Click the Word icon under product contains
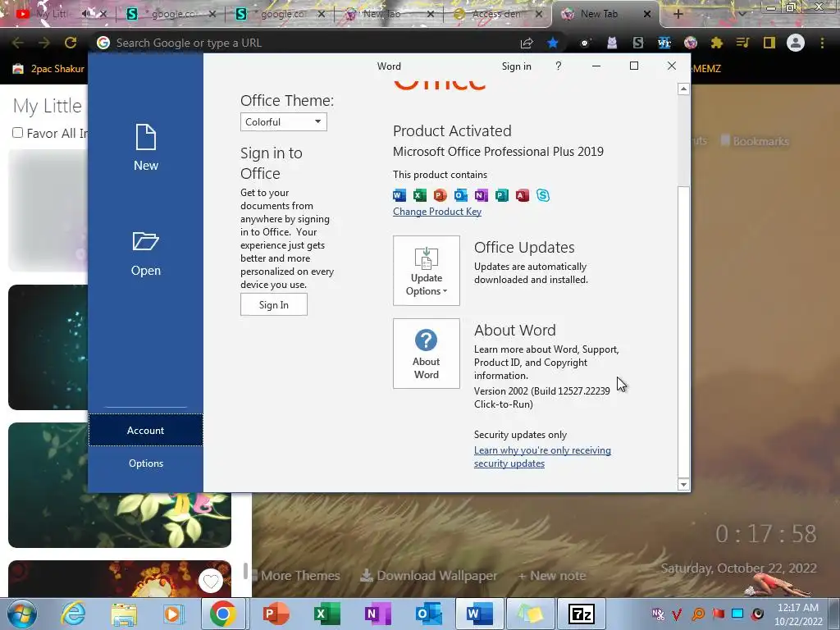 [399, 195]
